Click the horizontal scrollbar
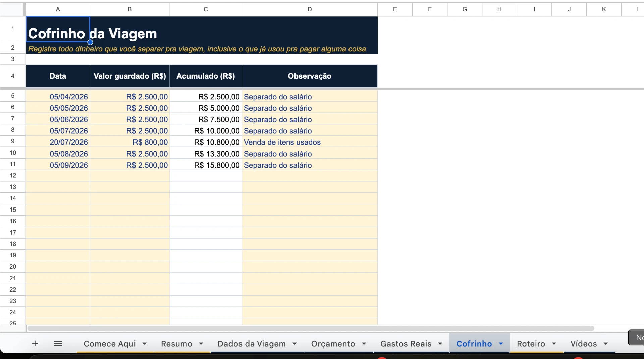644x359 pixels. click(311, 328)
